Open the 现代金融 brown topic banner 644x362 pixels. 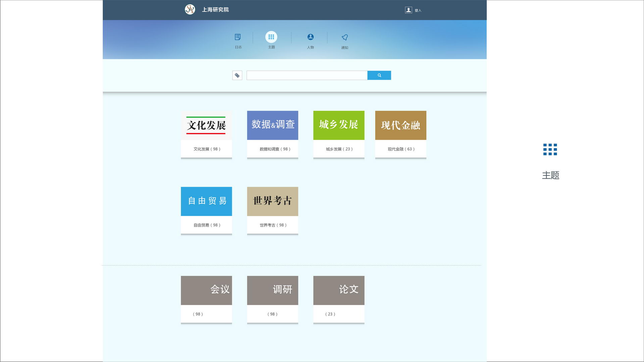(401, 125)
